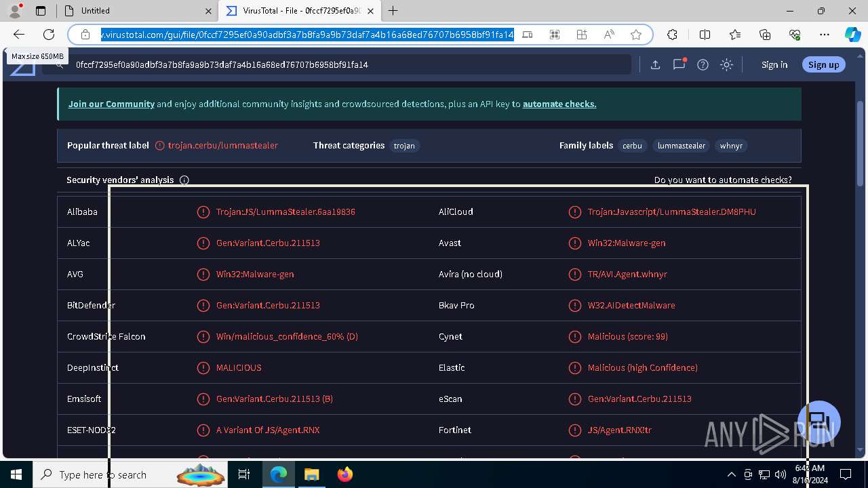The height and width of the screenshot is (488, 868).
Task: Click DeepInstinct MALICIOUS result
Action: point(239,367)
